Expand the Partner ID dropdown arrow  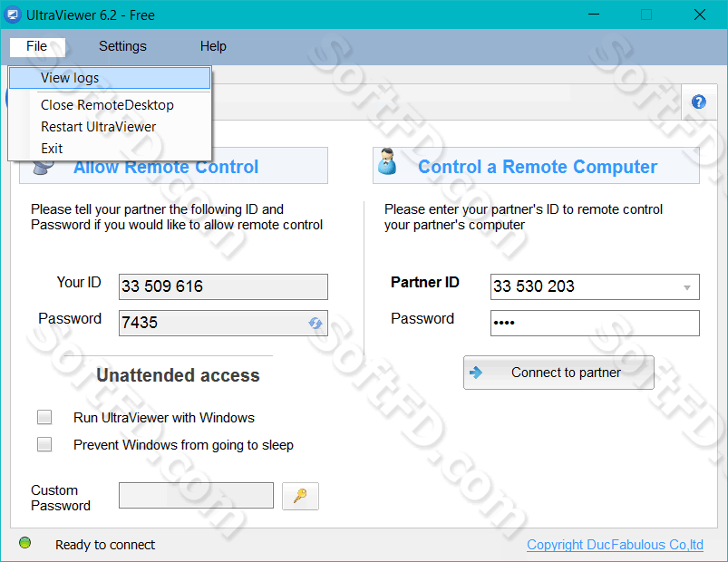(x=686, y=287)
